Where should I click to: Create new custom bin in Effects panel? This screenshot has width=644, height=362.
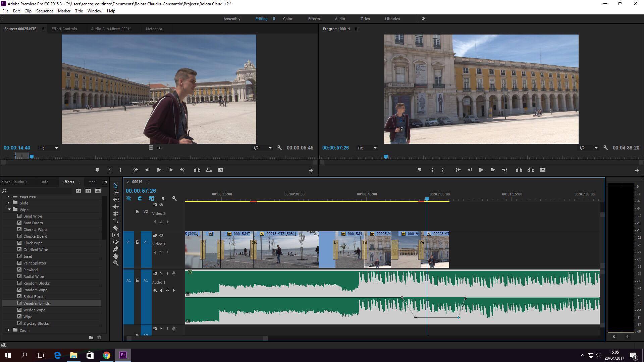tap(91, 338)
